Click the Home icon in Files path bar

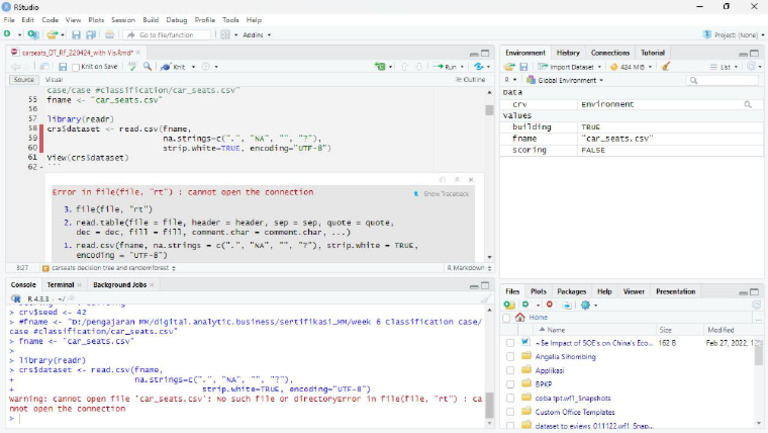pos(520,318)
